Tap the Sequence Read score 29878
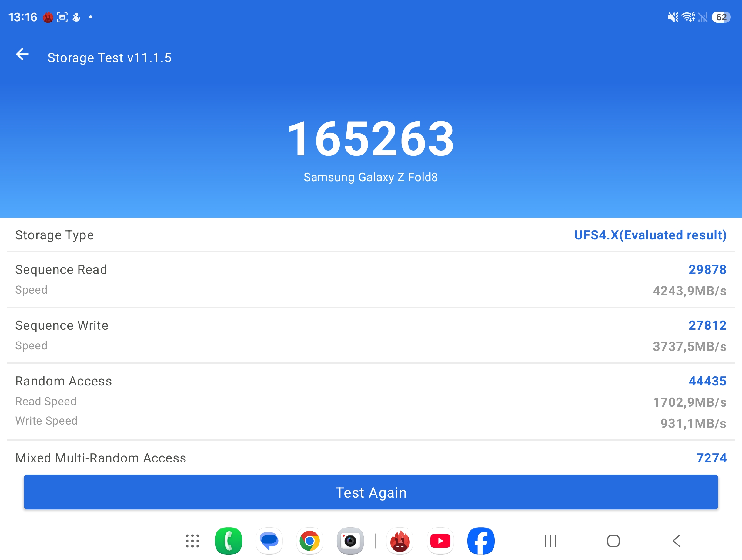This screenshot has width=742, height=560. [707, 270]
